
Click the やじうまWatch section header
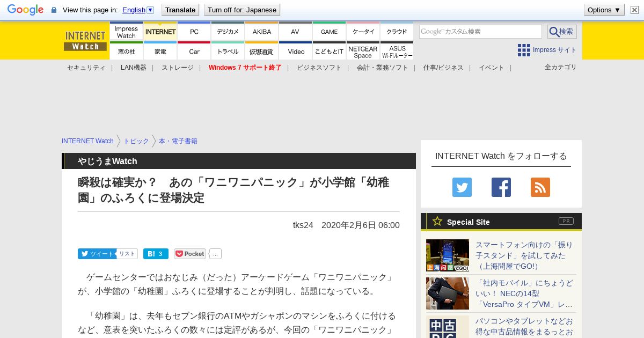[239, 161]
